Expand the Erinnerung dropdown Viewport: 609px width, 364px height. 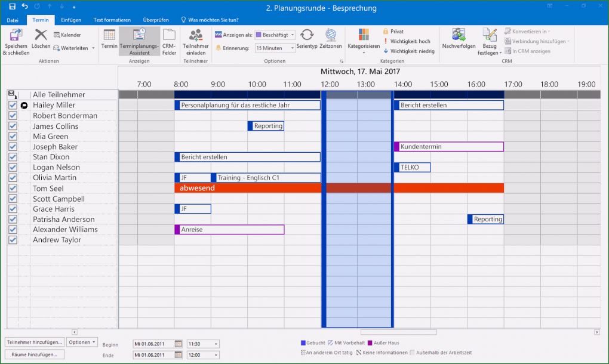tap(294, 48)
